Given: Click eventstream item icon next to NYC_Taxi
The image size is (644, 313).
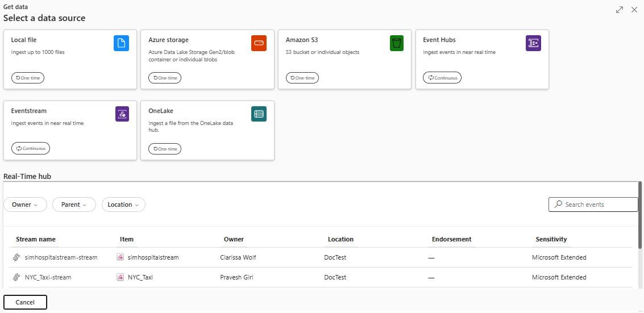Looking at the screenshot, I should 121,277.
